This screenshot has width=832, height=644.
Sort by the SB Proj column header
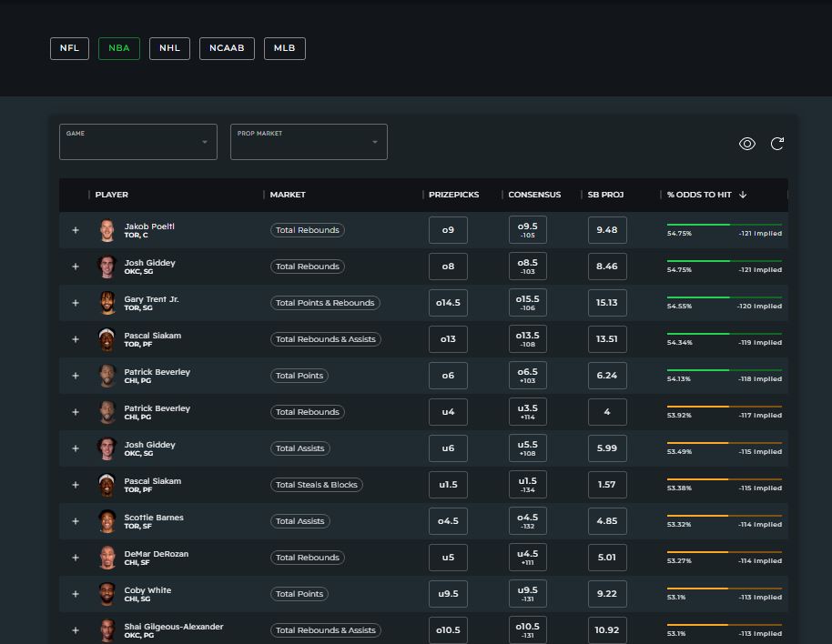[x=605, y=195]
